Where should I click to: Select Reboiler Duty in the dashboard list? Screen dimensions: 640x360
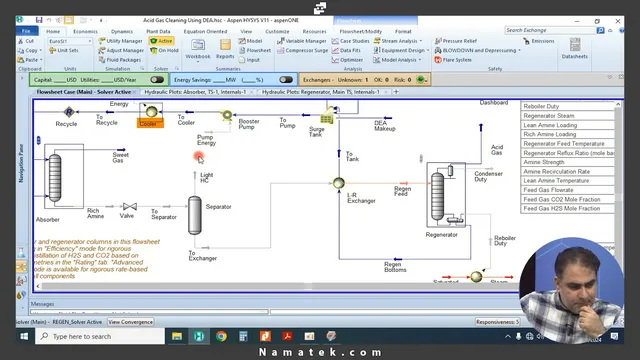(x=567, y=106)
